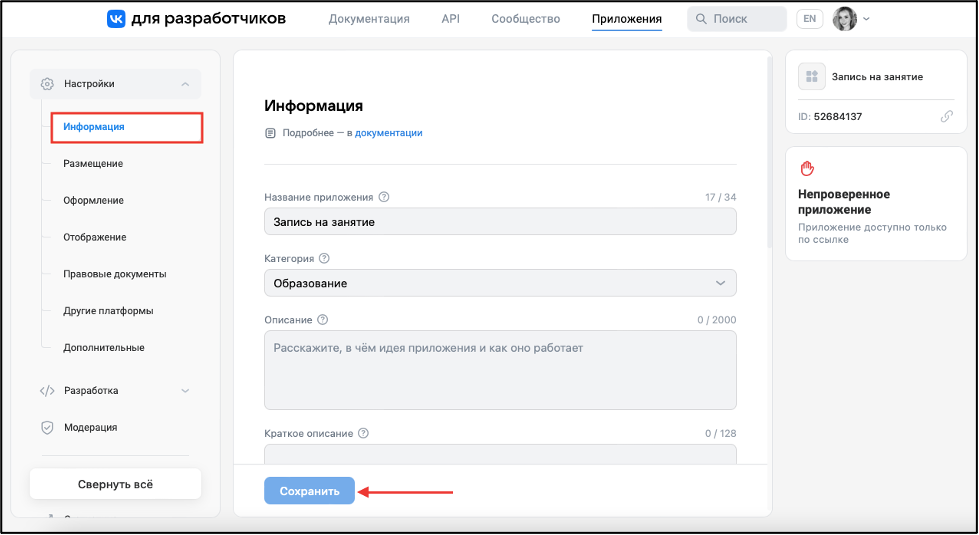Go to Оформление settings

click(93, 200)
